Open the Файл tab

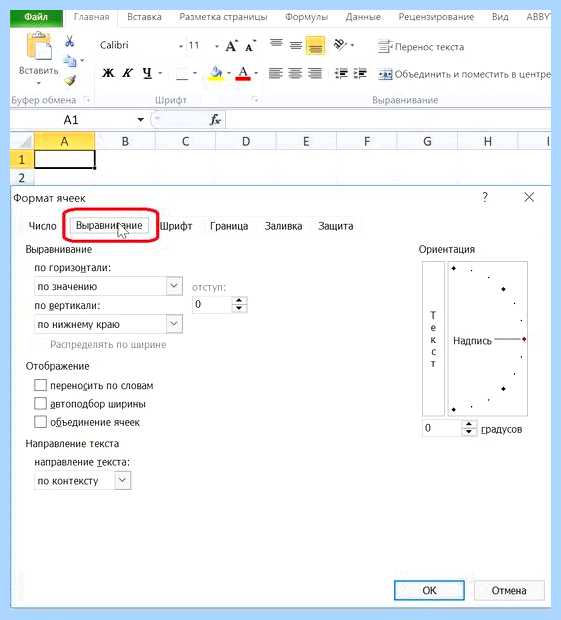pos(36,17)
